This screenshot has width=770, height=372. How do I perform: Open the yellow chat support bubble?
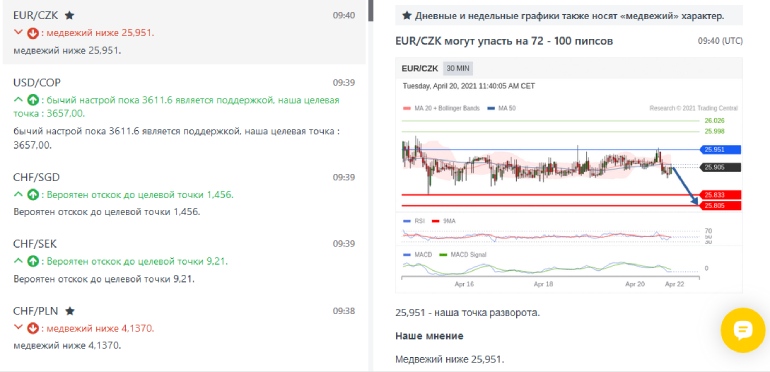click(742, 330)
